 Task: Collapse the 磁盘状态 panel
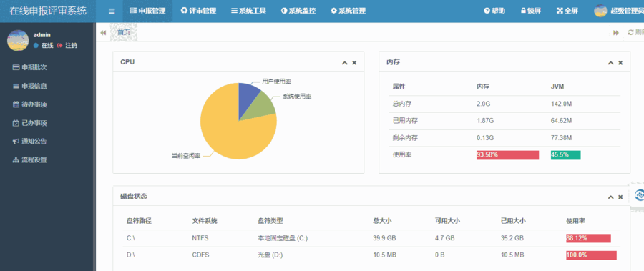tap(611, 197)
